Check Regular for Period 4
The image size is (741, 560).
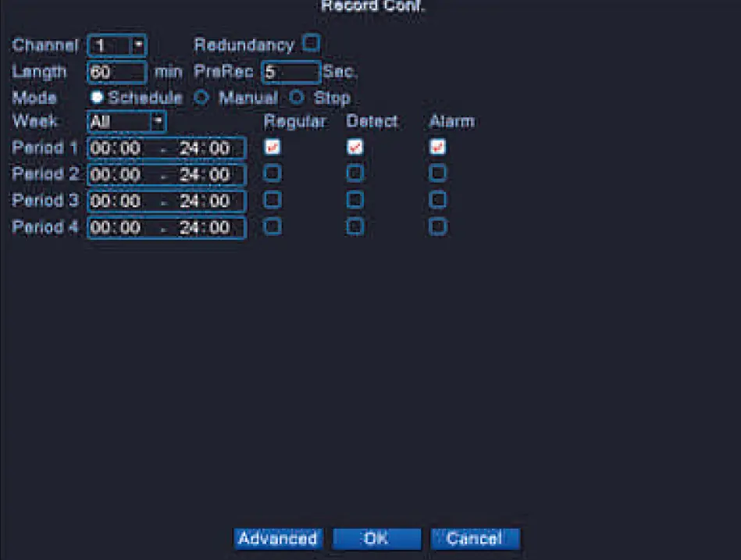pyautogui.click(x=273, y=226)
